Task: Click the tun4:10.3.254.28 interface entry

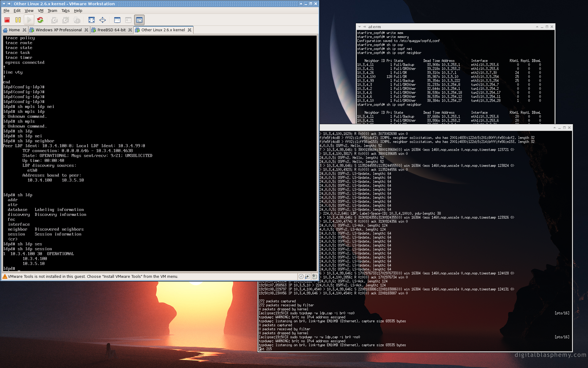Action: tap(486, 101)
